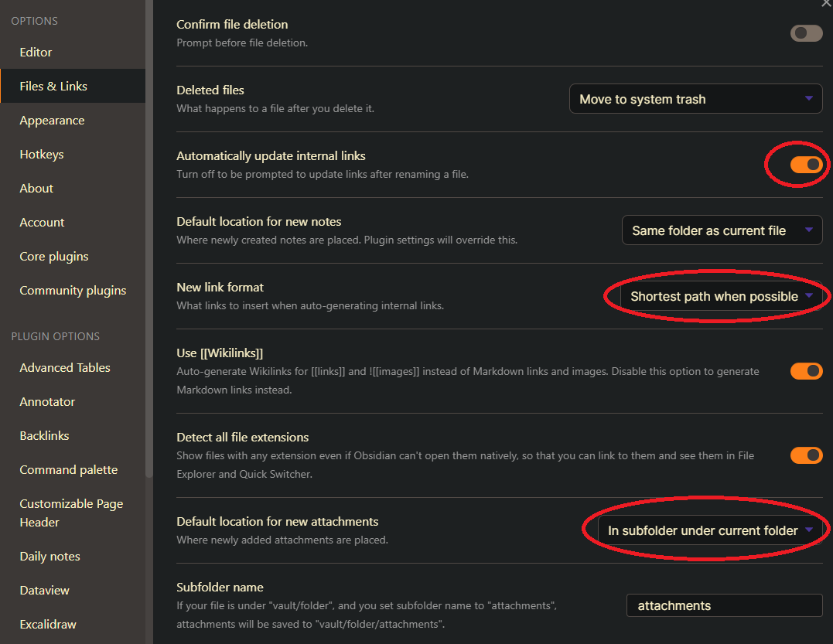833x644 pixels.
Task: Open Daily notes plugin options
Action: (49, 556)
